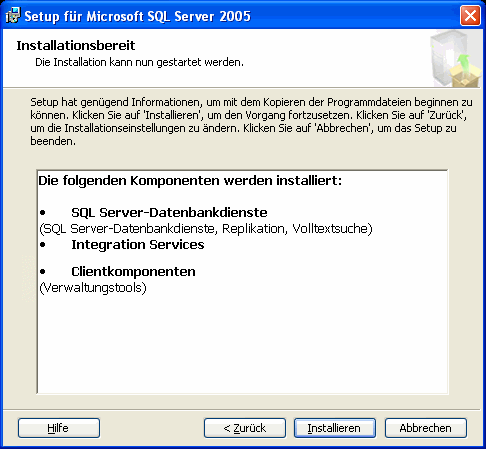
Task: Click the Replikation, Volltextsuche description line
Action: (206, 229)
